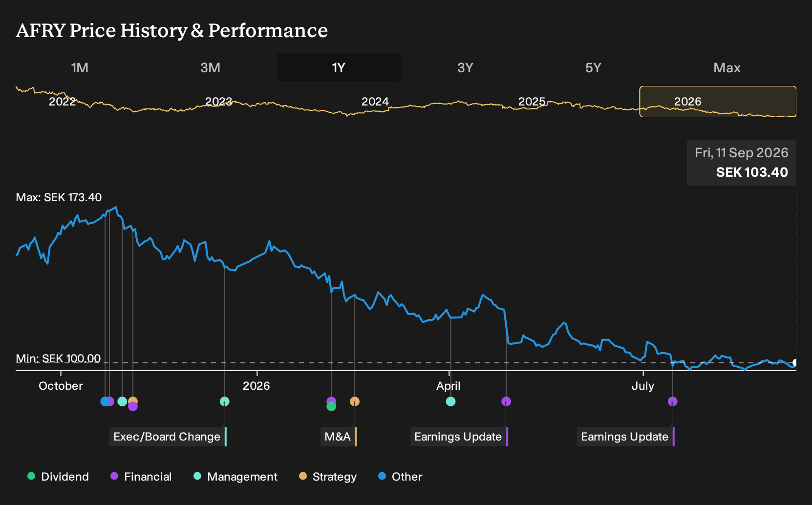Click the Min: SEK 100.00 label

(58, 358)
